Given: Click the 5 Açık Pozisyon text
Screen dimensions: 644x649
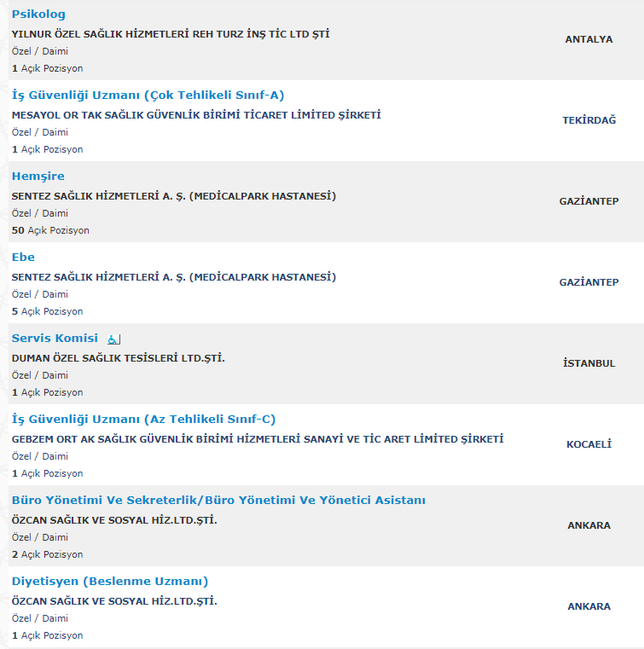Looking at the screenshot, I should tap(48, 311).
